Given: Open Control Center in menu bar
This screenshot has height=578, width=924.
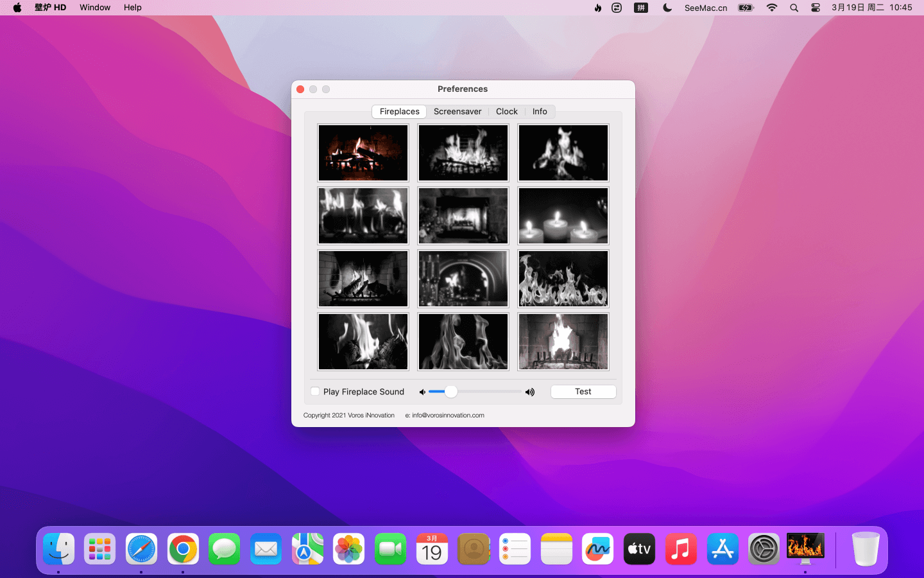Looking at the screenshot, I should point(816,8).
